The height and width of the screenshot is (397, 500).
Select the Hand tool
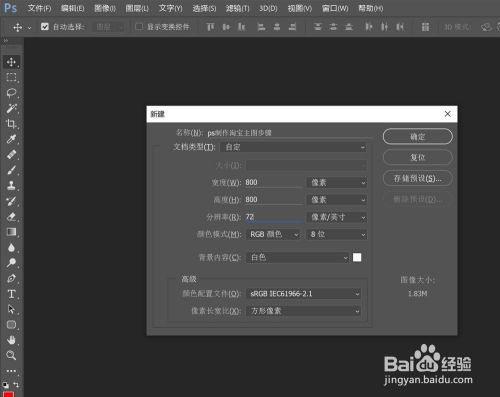coord(11,340)
